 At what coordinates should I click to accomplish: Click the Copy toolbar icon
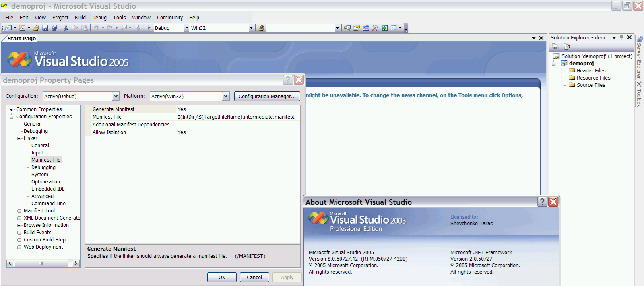coord(75,28)
